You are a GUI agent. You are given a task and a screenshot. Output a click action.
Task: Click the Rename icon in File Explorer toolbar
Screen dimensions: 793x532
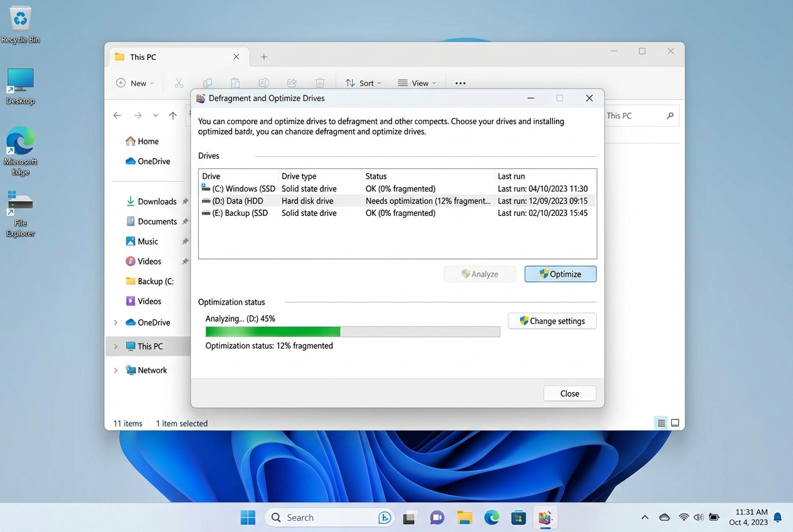point(263,83)
